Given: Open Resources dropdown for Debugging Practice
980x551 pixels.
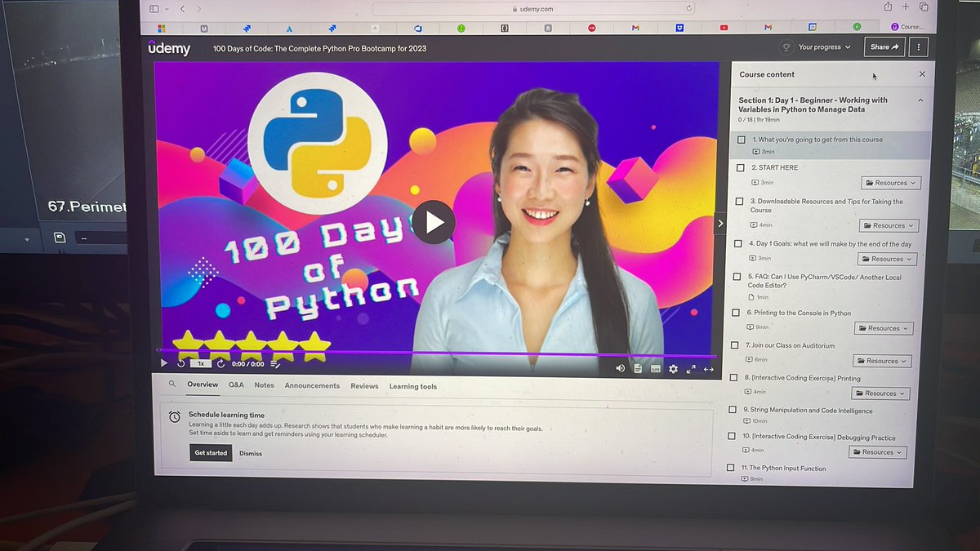Looking at the screenshot, I should (x=878, y=452).
